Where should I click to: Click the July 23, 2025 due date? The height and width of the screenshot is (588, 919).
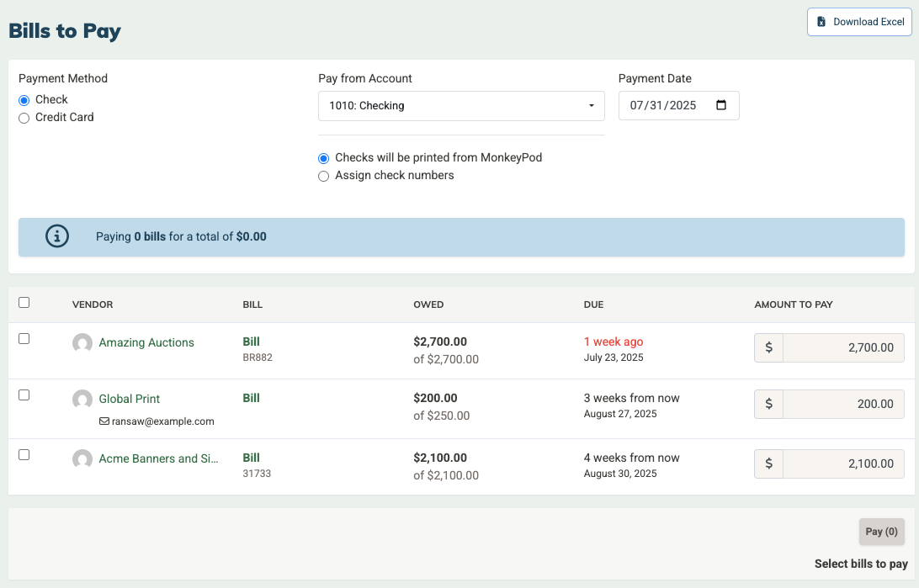click(x=614, y=358)
